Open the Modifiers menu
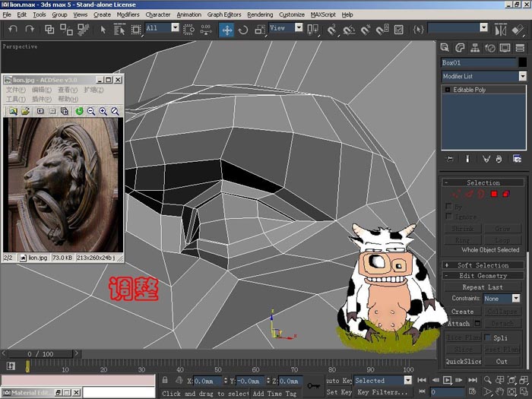The height and width of the screenshot is (399, 532). point(128,14)
